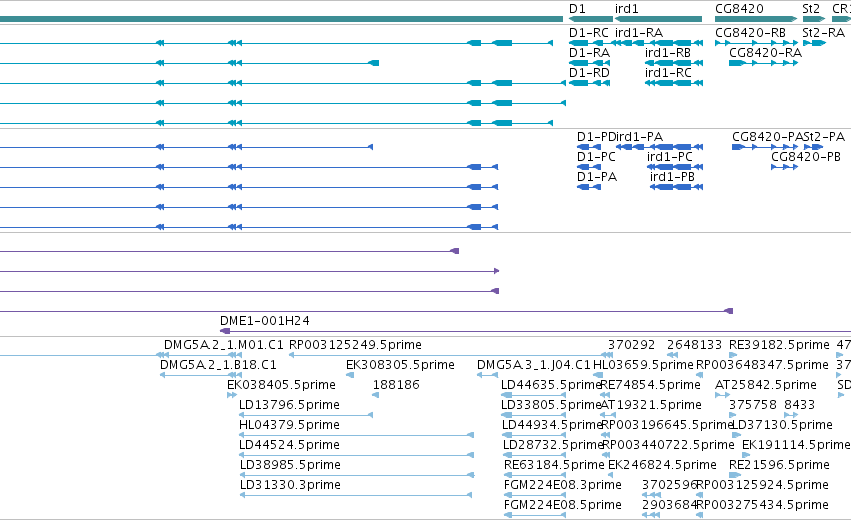Select the ird1-RB transcript

(x=668, y=53)
